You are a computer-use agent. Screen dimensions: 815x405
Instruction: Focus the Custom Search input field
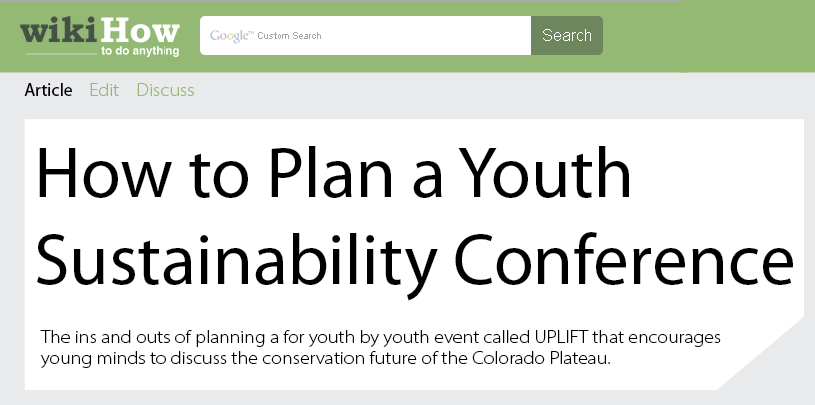click(365, 35)
